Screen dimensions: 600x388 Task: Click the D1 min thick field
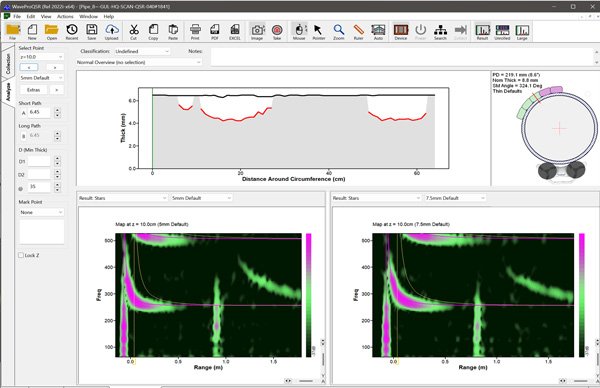(x=39, y=161)
